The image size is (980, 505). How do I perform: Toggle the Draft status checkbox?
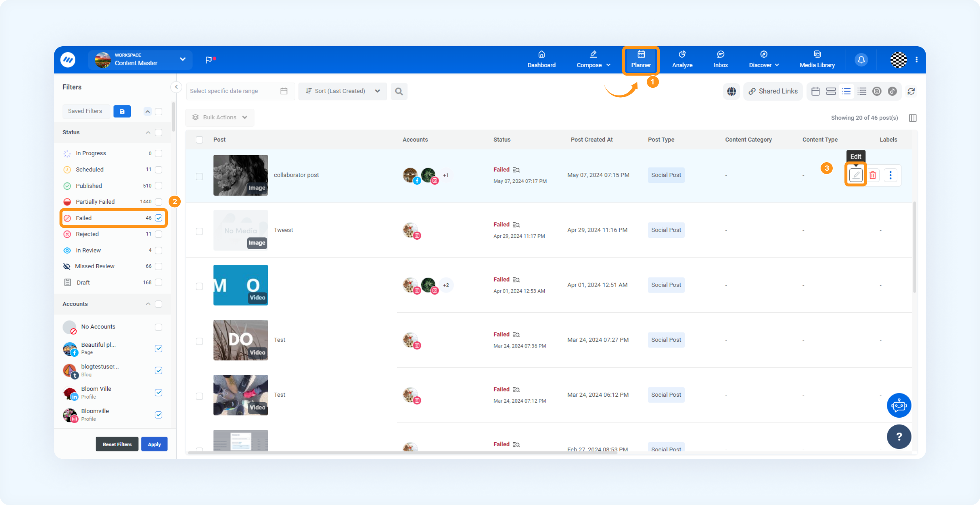pos(159,282)
